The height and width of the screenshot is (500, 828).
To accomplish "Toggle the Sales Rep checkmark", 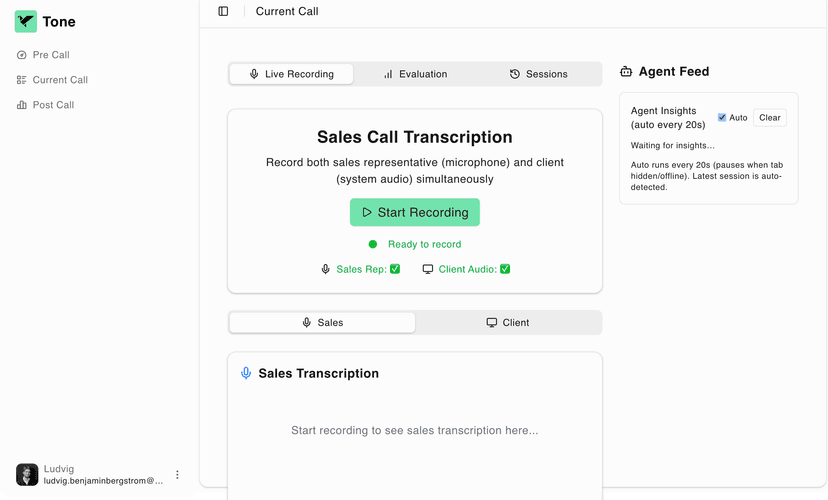I will (395, 269).
